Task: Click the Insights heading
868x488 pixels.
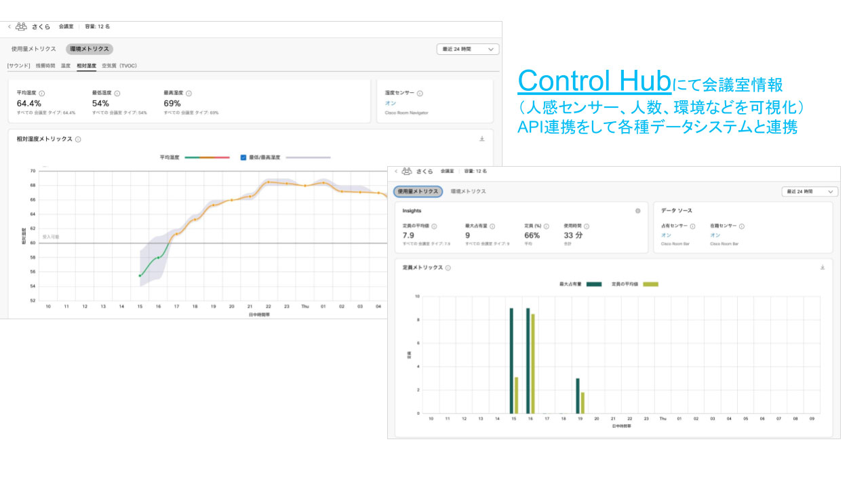Action: (412, 211)
